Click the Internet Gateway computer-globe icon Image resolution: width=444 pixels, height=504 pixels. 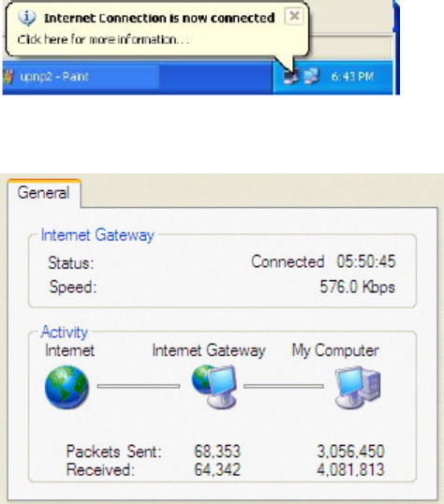[215, 387]
